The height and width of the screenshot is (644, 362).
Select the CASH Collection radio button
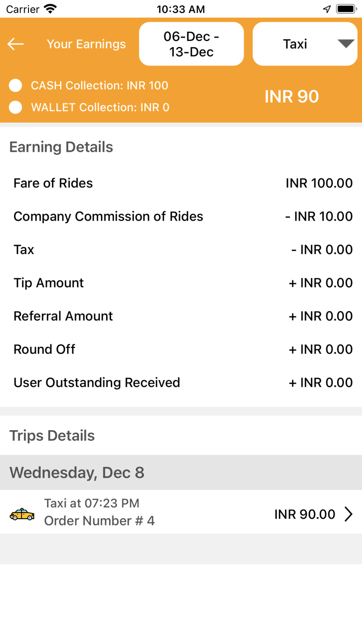click(x=16, y=85)
